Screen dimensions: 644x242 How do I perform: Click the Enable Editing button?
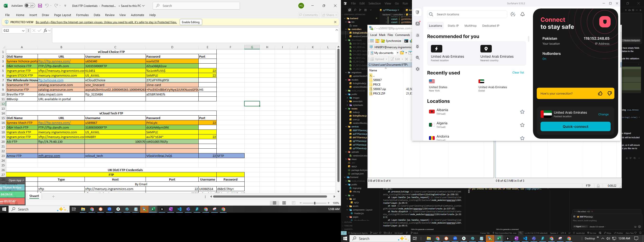[x=191, y=22]
